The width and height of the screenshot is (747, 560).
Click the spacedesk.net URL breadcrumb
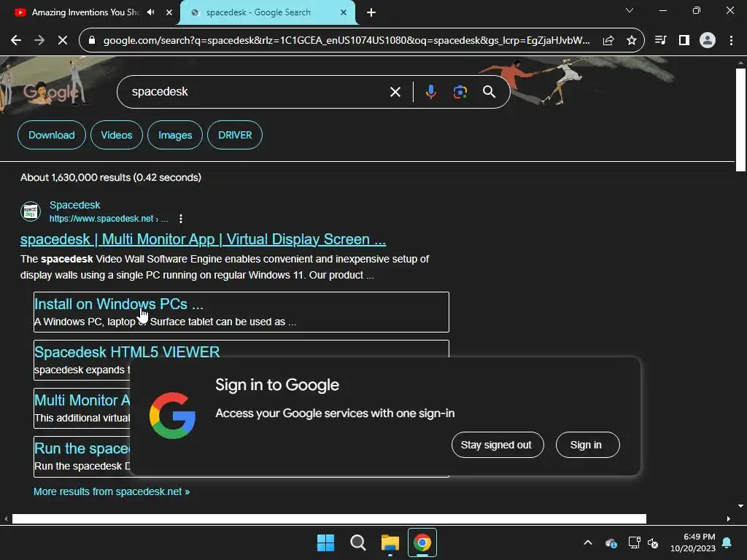[x=109, y=219]
